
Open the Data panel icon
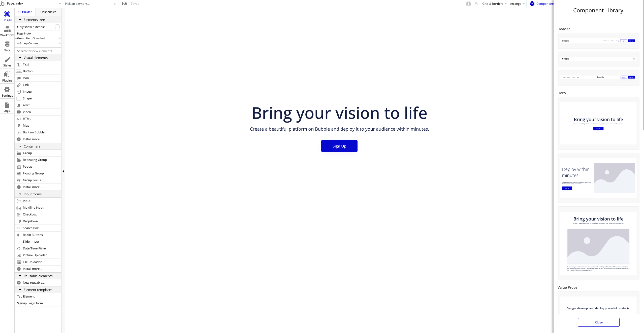6,48
